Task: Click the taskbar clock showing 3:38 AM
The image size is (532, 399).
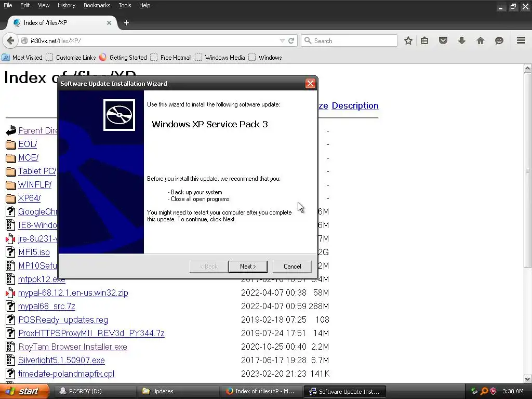Action: [x=513, y=391]
